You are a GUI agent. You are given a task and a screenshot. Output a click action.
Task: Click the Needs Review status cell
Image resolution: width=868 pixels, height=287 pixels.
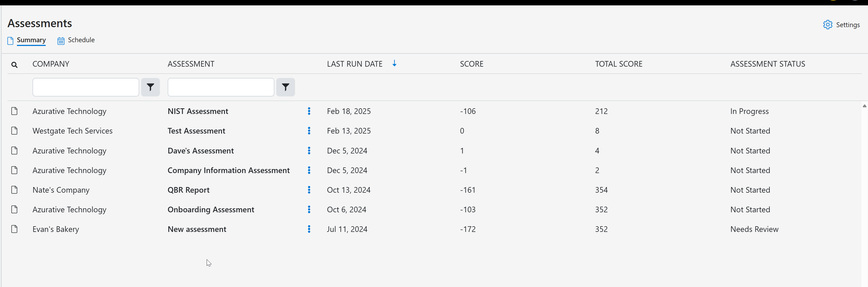pos(754,229)
